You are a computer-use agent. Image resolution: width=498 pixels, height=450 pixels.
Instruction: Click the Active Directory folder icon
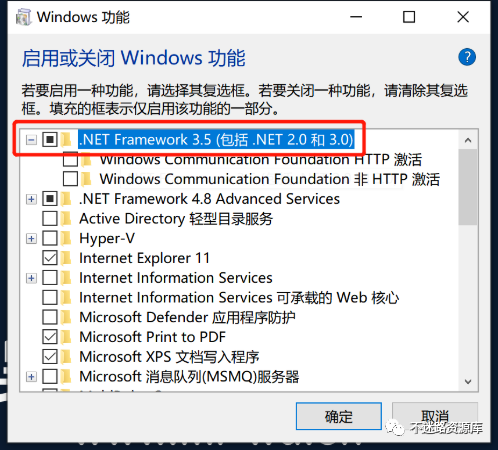tap(66, 219)
